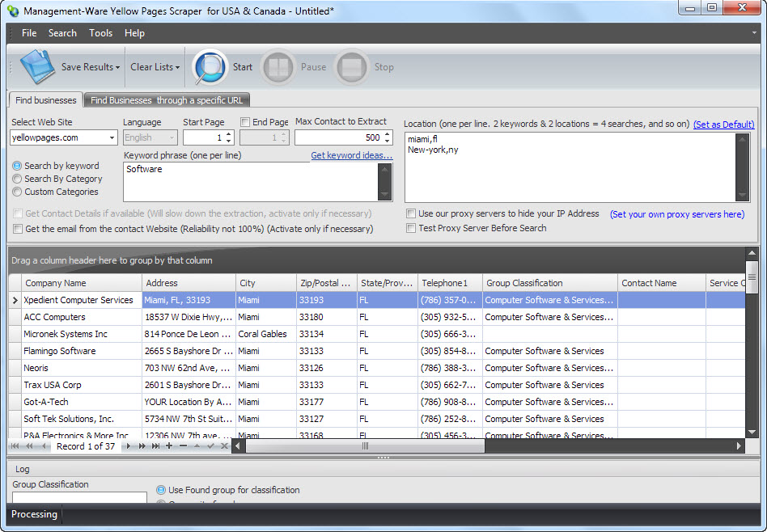Open the Save Results dropdown arrow
The image size is (767, 532).
[117, 68]
